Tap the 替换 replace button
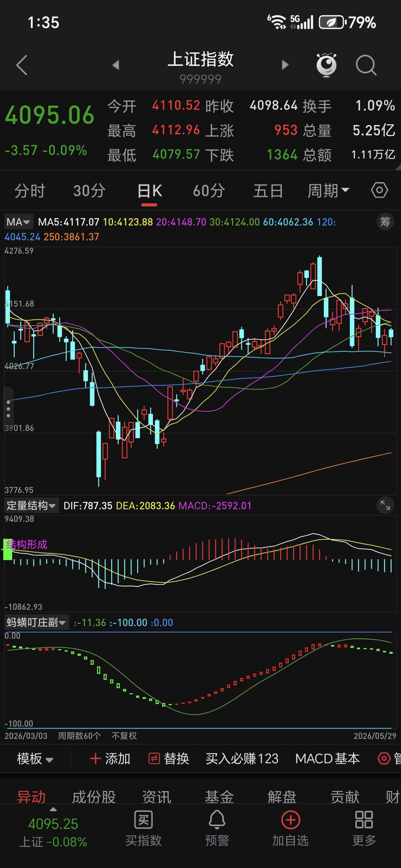Screen dimensions: 401x868 tap(169, 759)
